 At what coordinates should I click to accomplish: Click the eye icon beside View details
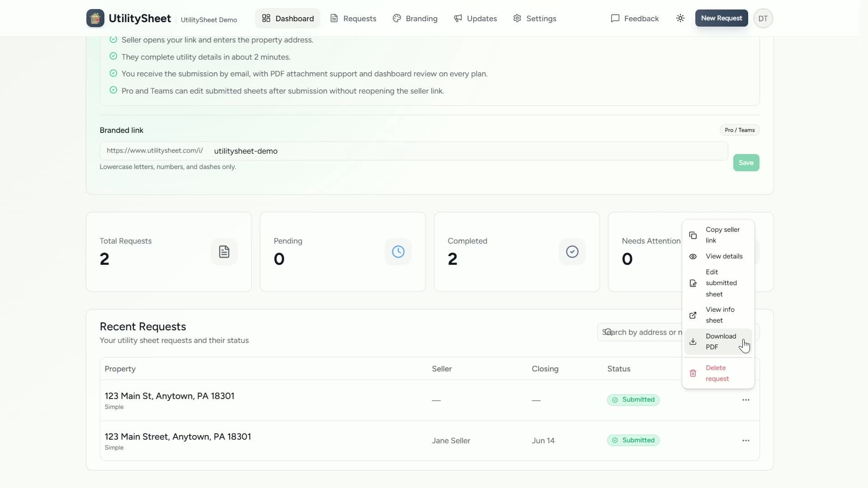tap(693, 256)
